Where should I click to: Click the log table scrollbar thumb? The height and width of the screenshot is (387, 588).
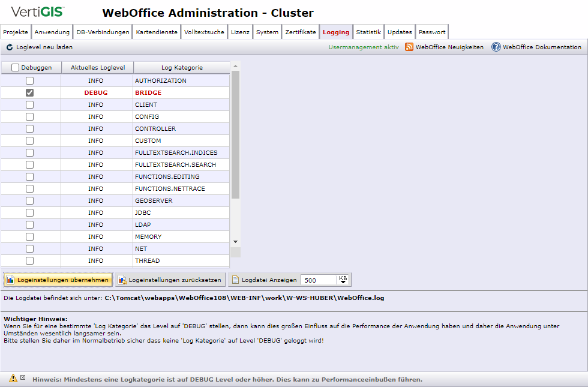(235, 134)
